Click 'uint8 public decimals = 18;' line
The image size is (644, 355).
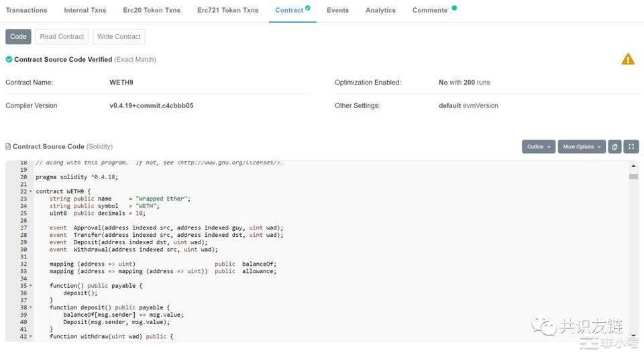coord(97,213)
